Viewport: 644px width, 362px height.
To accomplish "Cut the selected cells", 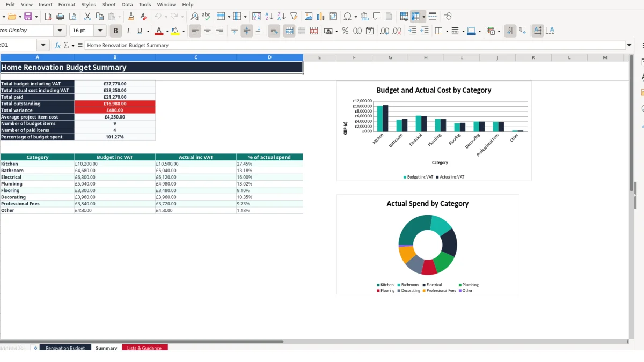I will tap(87, 17).
